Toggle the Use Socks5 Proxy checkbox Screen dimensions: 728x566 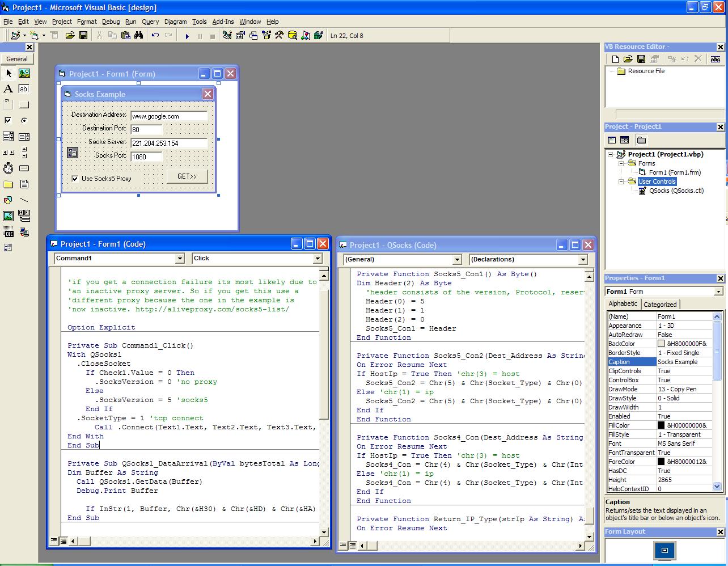pyautogui.click(x=75, y=179)
